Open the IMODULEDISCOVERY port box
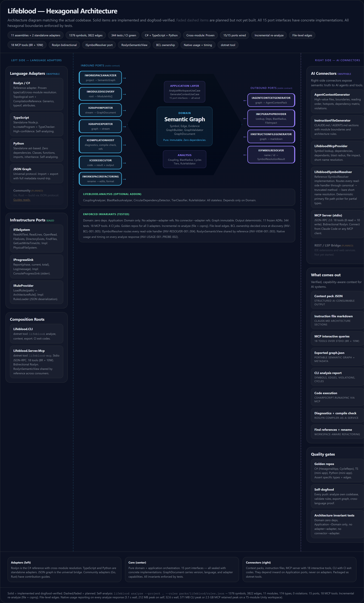The image size is (364, 603). pos(100,94)
